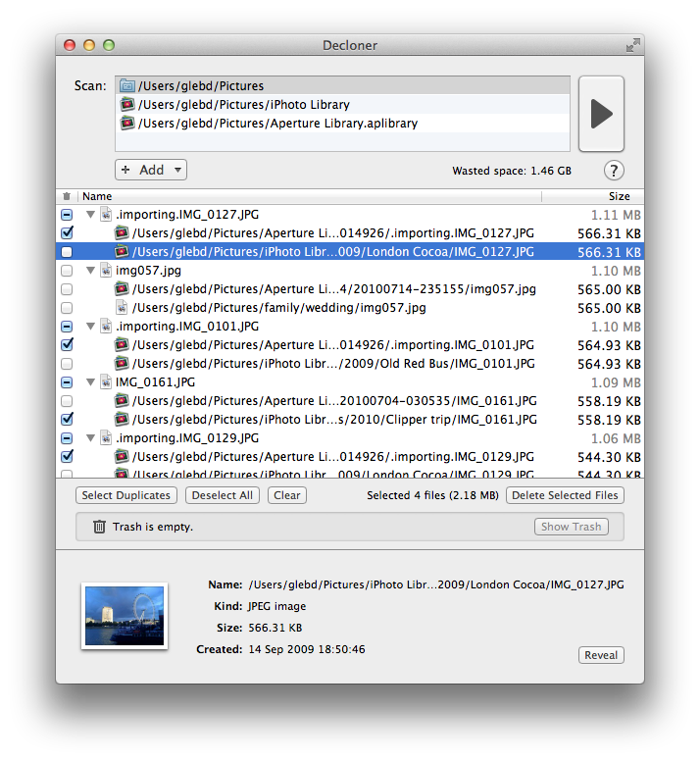Click the iPhoto Library icon in scan list
Screen dimensions: 700x761
pyautogui.click(x=127, y=104)
